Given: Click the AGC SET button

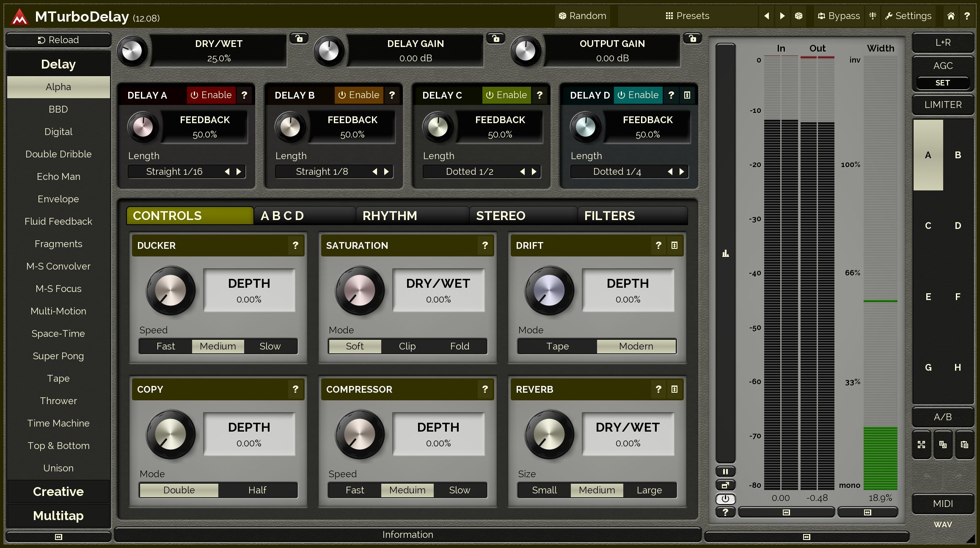Looking at the screenshot, I should click(943, 83).
